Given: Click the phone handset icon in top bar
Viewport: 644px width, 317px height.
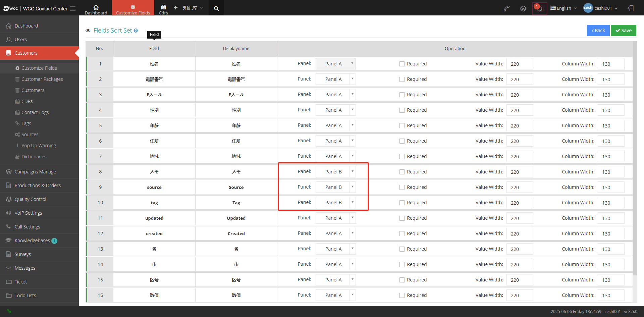Looking at the screenshot, I should [x=506, y=8].
